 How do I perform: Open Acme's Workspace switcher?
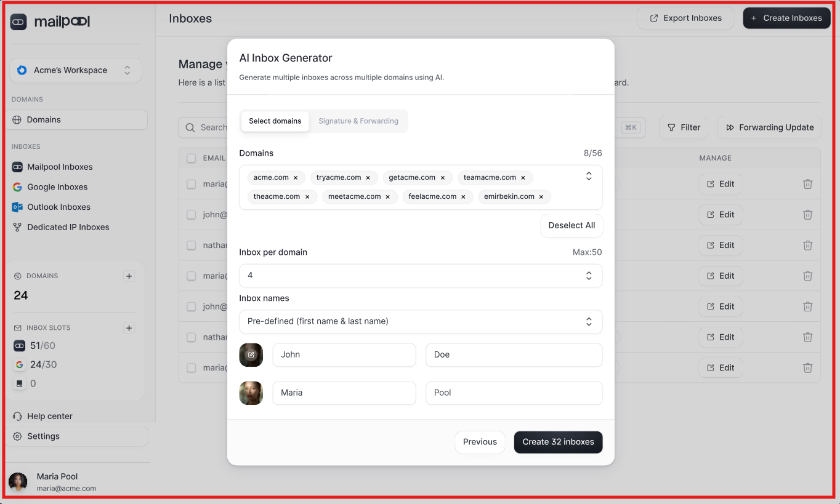tap(75, 70)
